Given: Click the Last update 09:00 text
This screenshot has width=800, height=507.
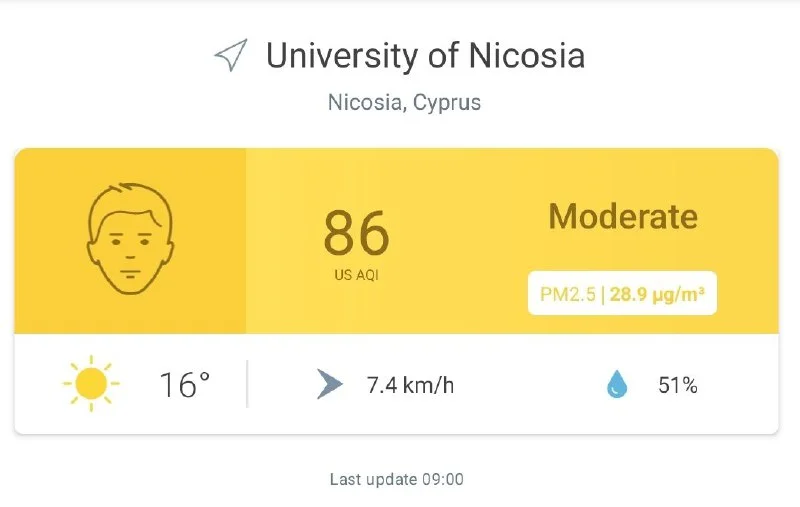Looking at the screenshot, I should point(397,480).
